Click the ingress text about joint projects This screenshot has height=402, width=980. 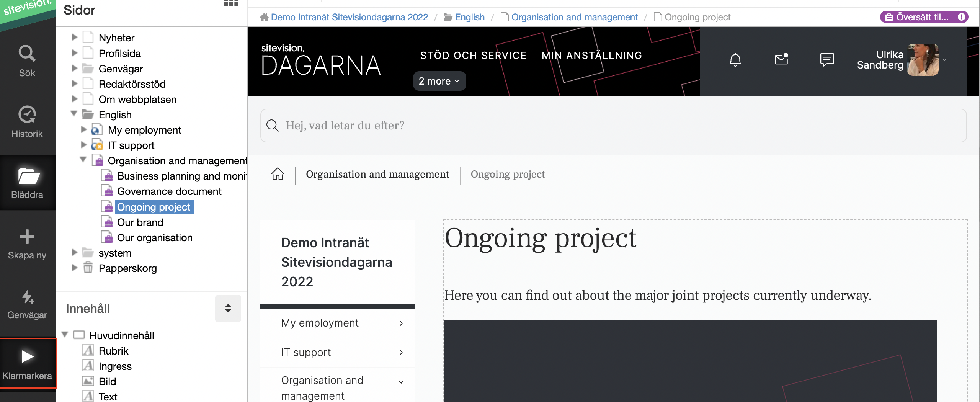click(658, 295)
